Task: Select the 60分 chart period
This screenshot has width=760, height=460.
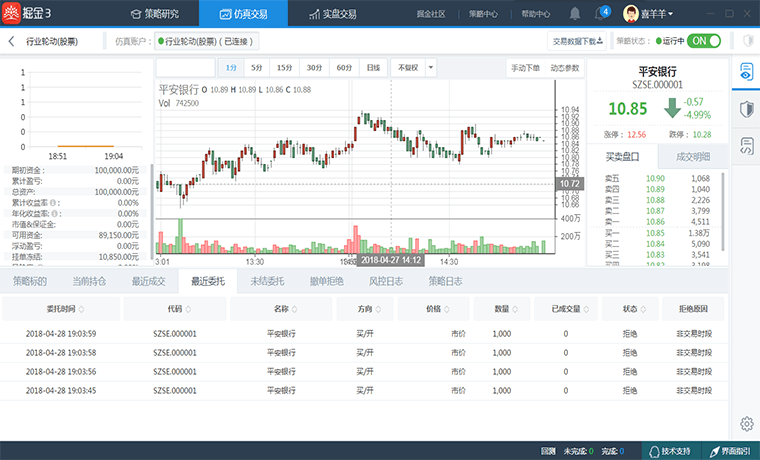Action: (x=344, y=68)
